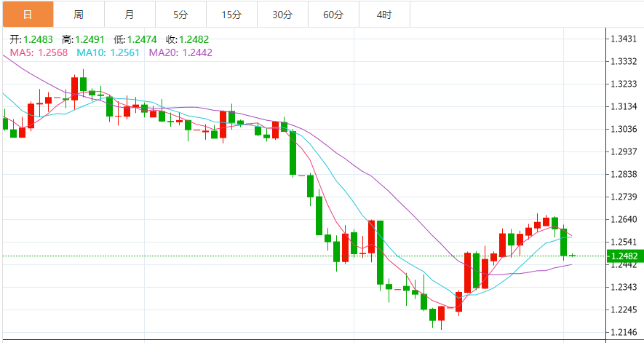Screen dimensions: 644x343
Task: Click the 1.3332 price axis label
Action: click(x=624, y=62)
